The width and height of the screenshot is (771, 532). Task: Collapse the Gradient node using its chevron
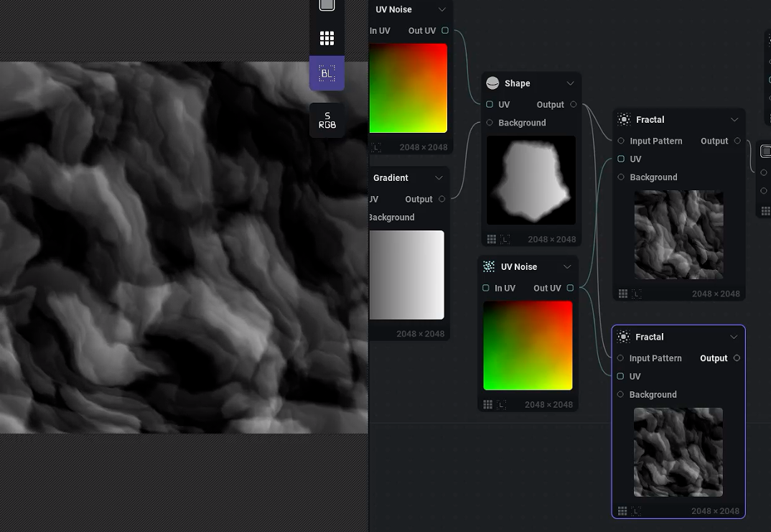pyautogui.click(x=439, y=178)
